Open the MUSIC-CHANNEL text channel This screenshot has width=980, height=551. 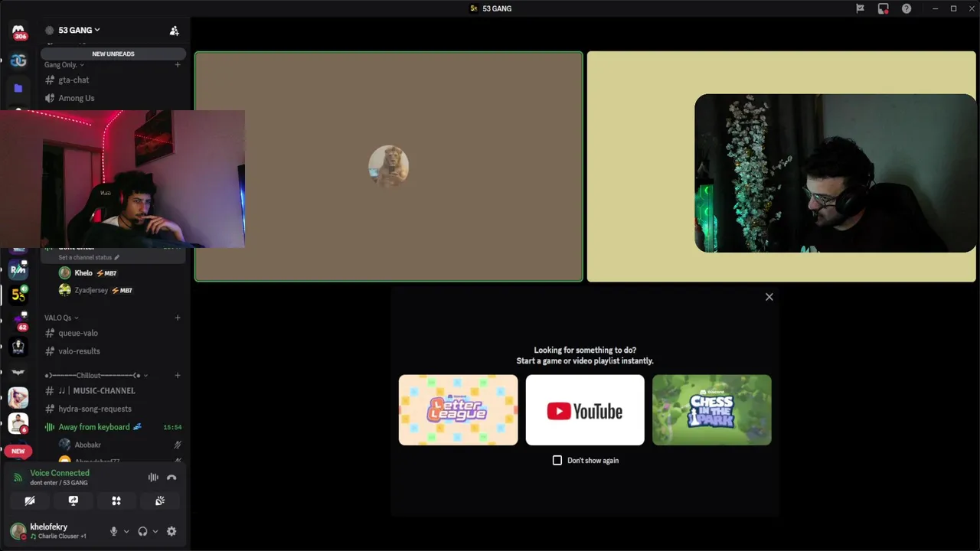[x=113, y=390]
